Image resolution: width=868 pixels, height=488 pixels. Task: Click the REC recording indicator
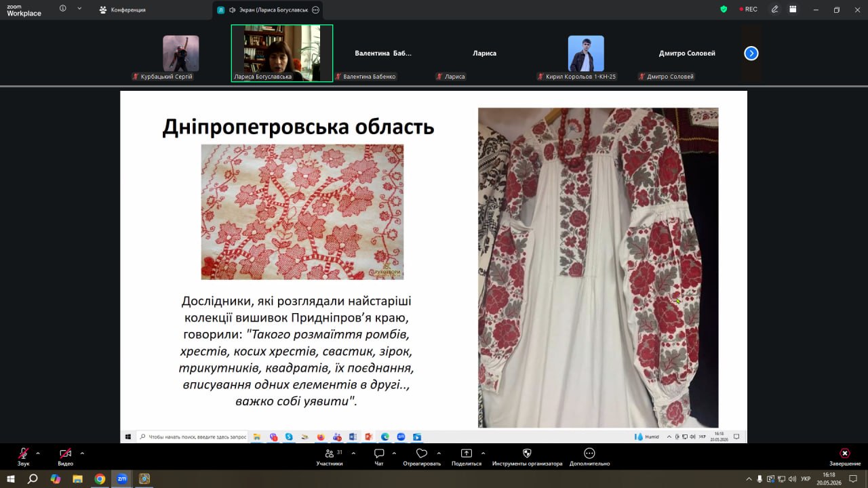[x=747, y=9]
